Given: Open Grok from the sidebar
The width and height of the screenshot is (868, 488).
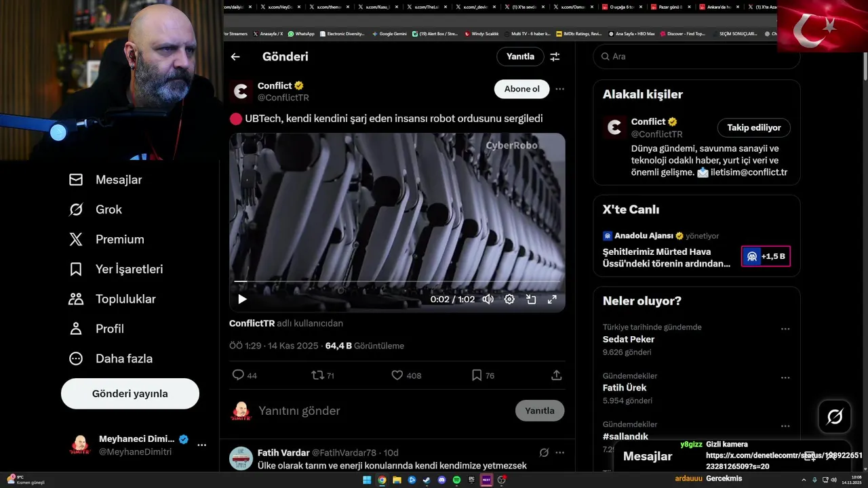Looking at the screenshot, I should coord(96,209).
